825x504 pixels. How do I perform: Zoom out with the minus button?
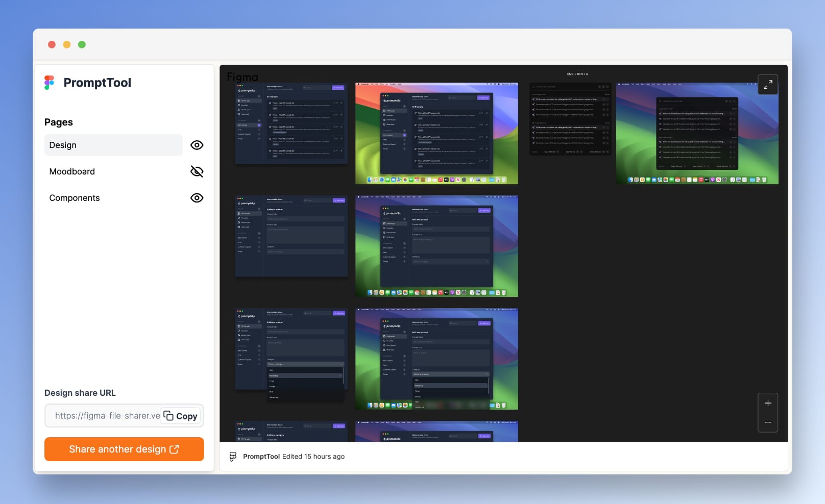[x=768, y=422]
